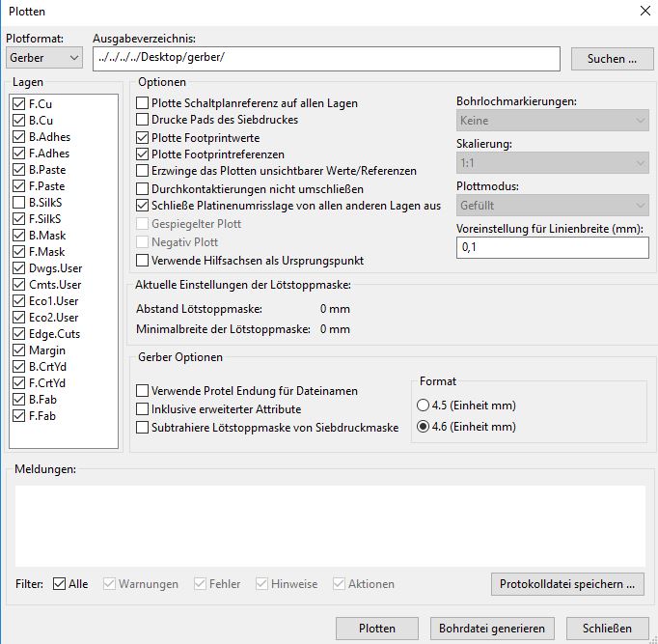Image resolution: width=658 pixels, height=644 pixels.
Task: Open the Bohrlochmarkierungen Keine dropdown
Action: (x=552, y=121)
